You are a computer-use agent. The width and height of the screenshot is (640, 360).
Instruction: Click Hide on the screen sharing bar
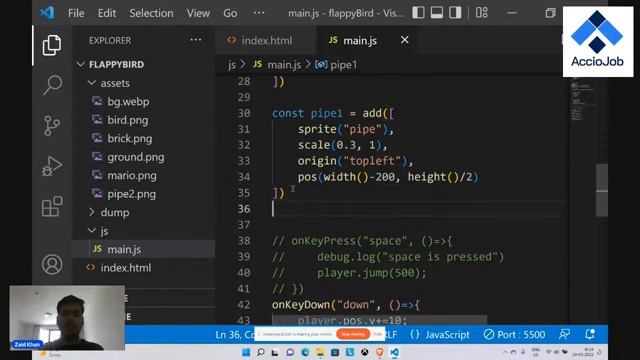pyautogui.click(x=378, y=334)
